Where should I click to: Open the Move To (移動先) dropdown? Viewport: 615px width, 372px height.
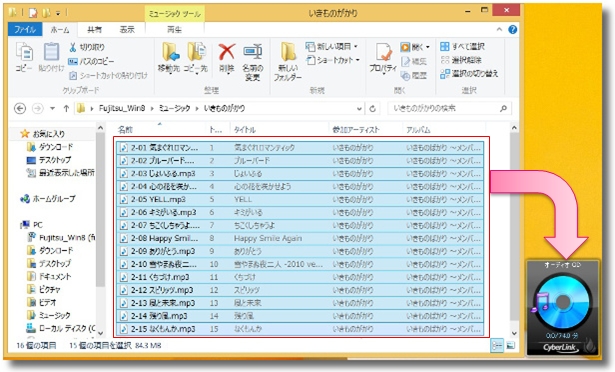point(169,58)
